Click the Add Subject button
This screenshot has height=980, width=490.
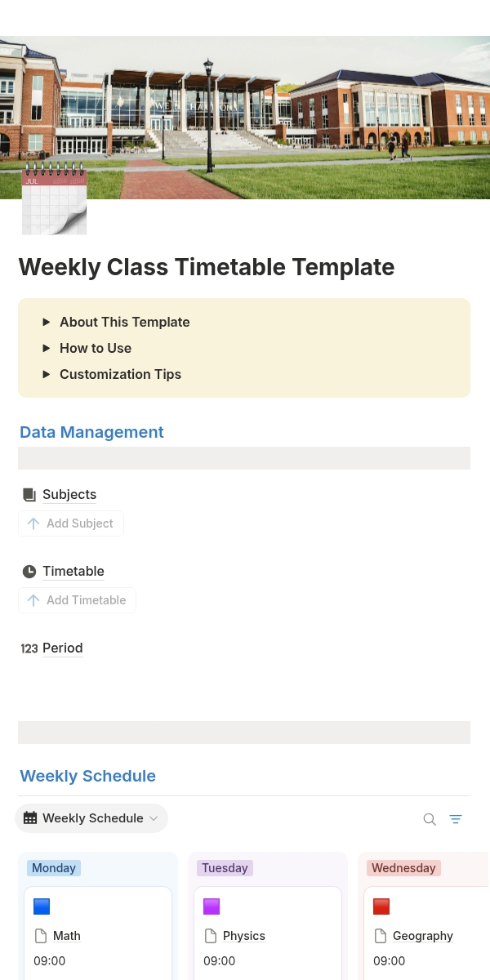pos(71,523)
